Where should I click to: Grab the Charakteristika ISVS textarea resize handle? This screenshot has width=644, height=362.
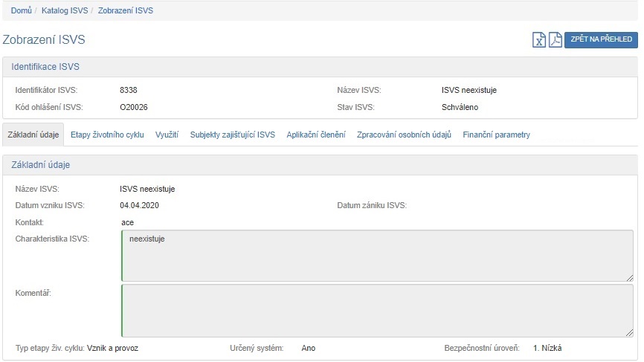[629, 277]
